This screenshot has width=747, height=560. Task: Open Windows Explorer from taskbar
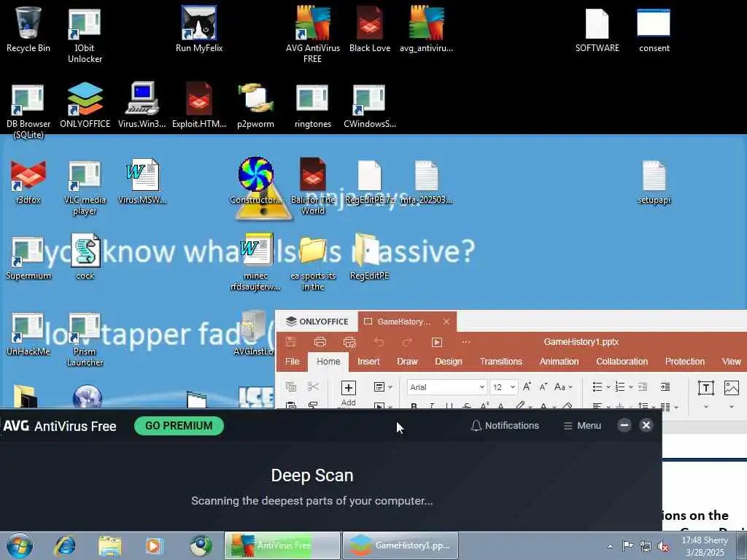coord(110,545)
